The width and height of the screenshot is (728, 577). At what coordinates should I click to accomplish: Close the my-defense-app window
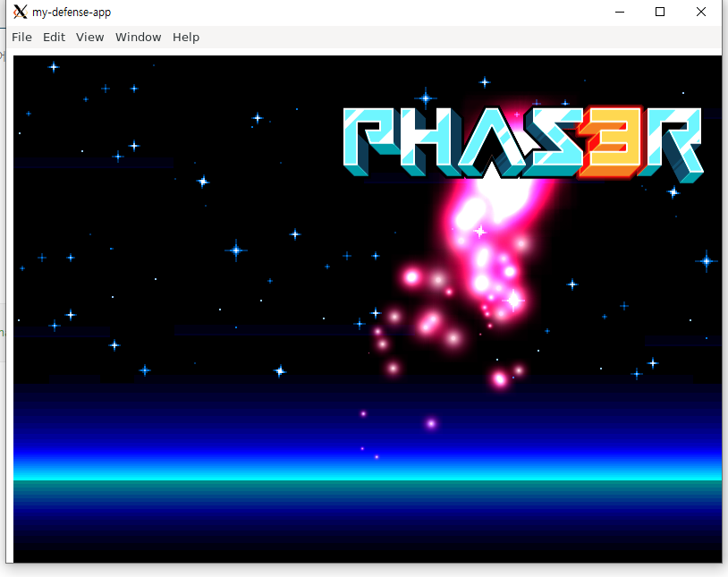click(700, 13)
